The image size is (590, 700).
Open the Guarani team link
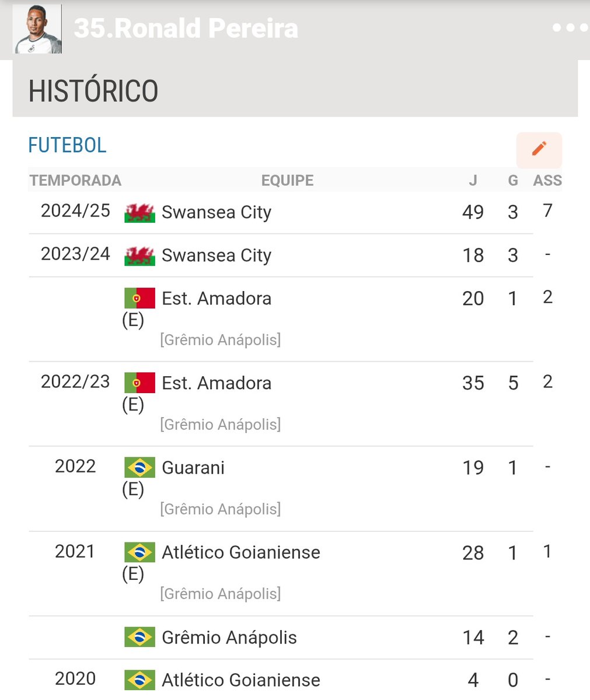(193, 468)
